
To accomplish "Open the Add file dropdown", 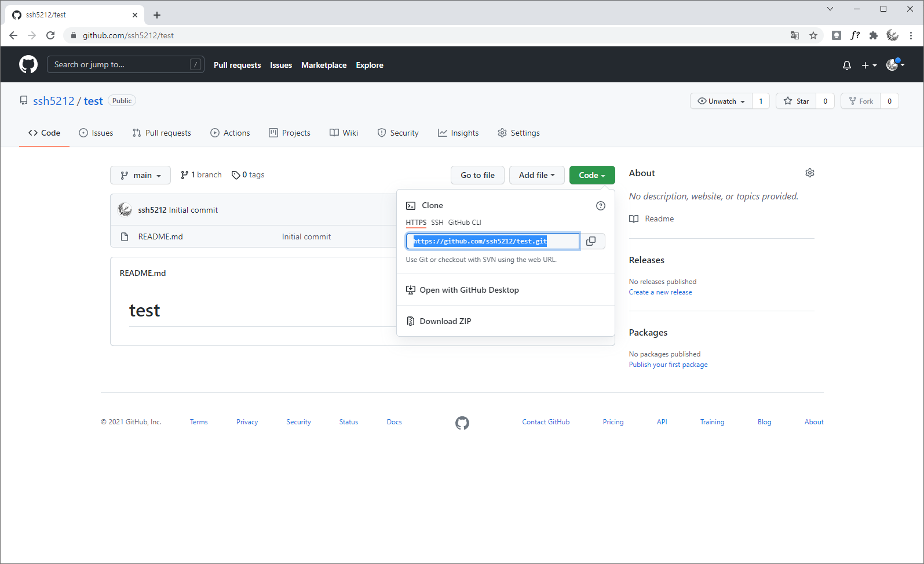I will pyautogui.click(x=536, y=175).
